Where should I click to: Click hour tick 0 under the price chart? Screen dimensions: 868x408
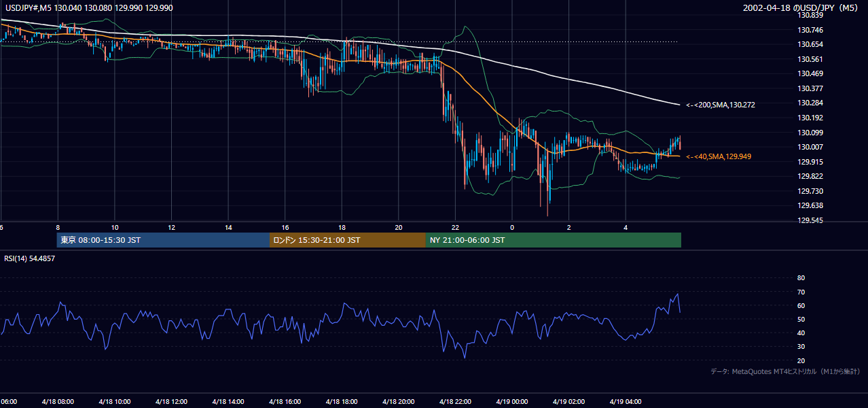tap(512, 227)
